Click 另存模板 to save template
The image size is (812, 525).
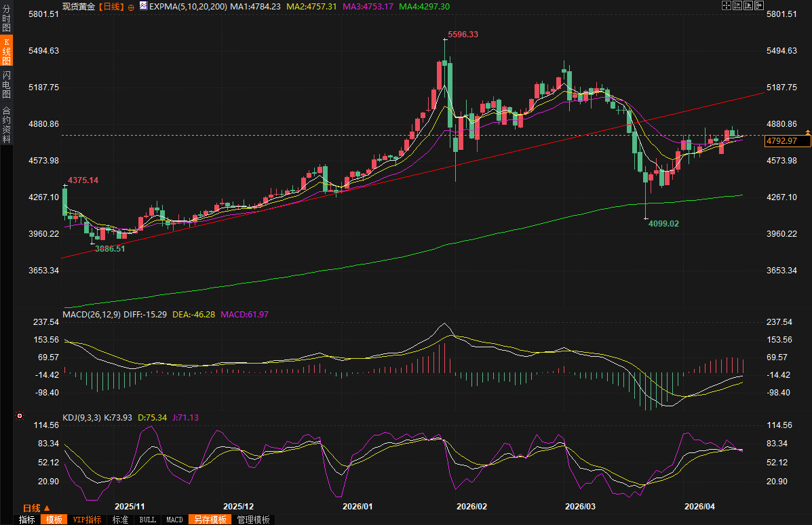pos(210,520)
